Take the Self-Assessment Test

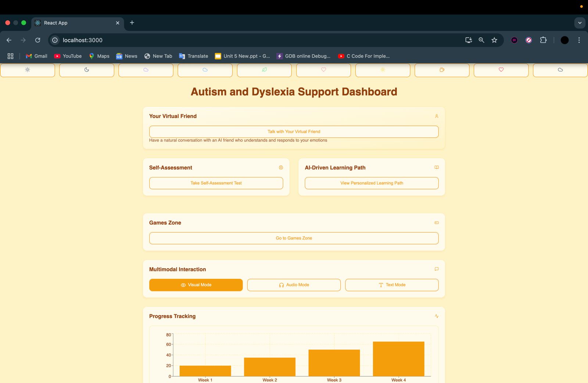tap(216, 183)
